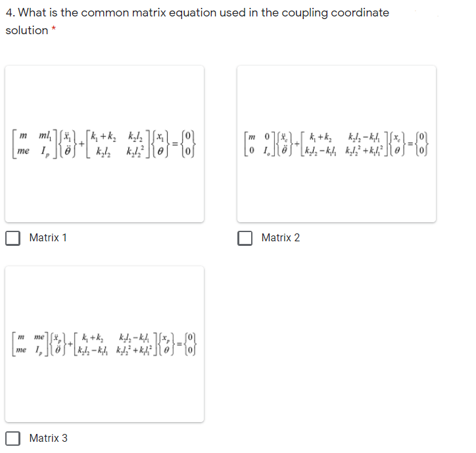Click the zero vector in Matrix 2 equation
Image resolution: width=476 pixels, height=453 pixels.
pos(423,143)
